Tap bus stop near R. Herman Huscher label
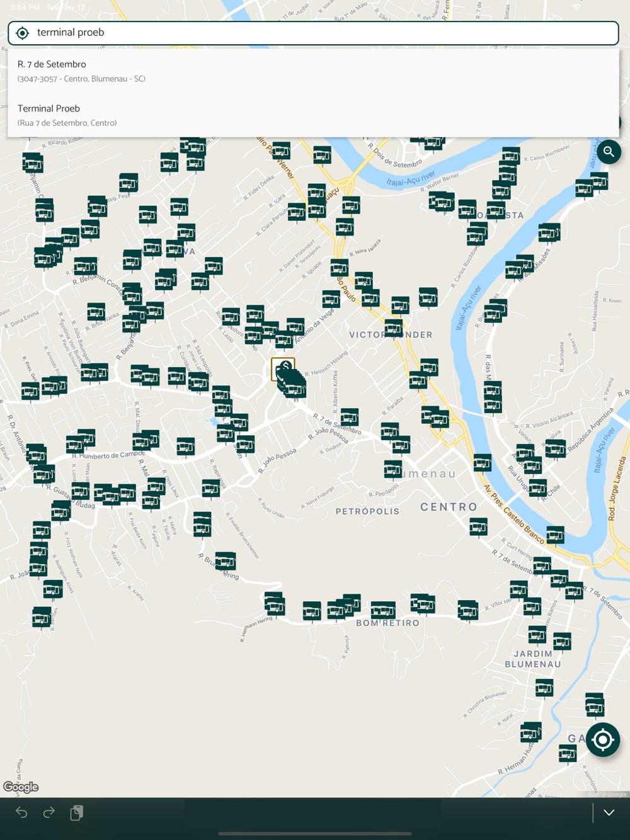 [x=530, y=732]
